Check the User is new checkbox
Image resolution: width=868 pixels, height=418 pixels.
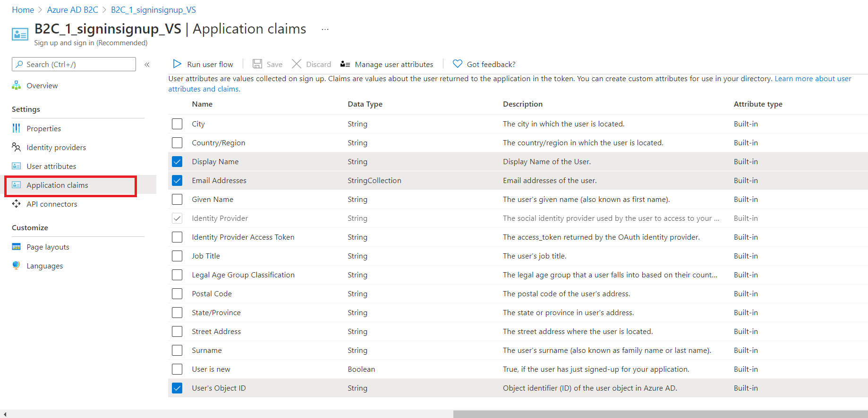click(x=177, y=369)
